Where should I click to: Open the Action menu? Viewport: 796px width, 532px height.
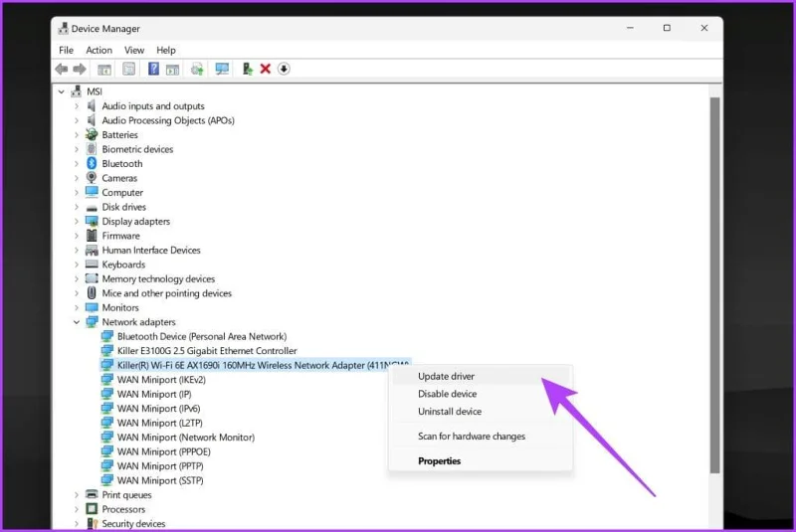[x=99, y=50]
